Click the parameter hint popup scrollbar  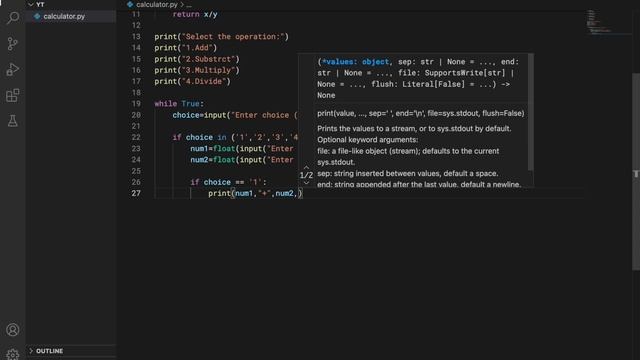pyautogui.click(x=531, y=112)
